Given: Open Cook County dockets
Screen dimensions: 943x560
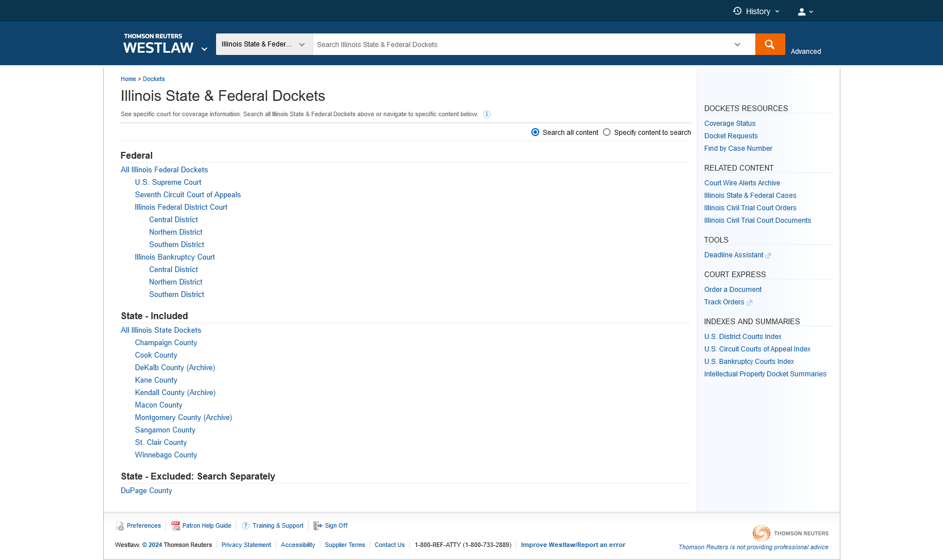Looking at the screenshot, I should tap(156, 355).
